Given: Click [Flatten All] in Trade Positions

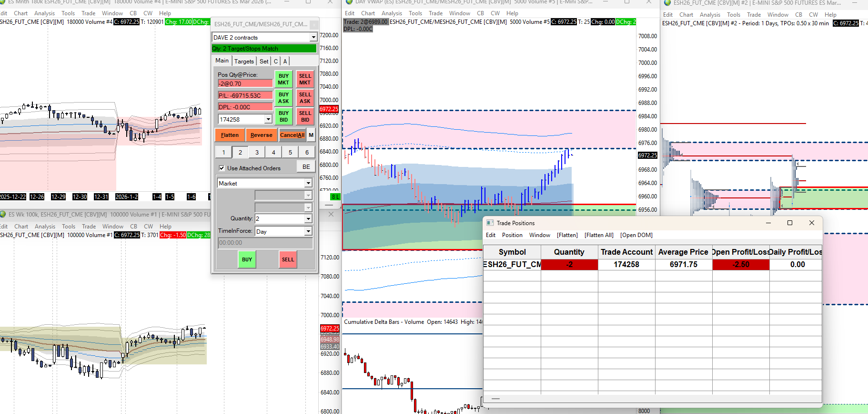Looking at the screenshot, I should click(599, 235).
